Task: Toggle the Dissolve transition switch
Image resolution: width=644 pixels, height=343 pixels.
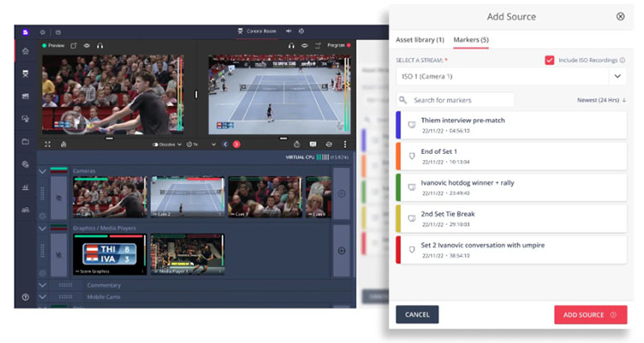Action: coord(156,145)
